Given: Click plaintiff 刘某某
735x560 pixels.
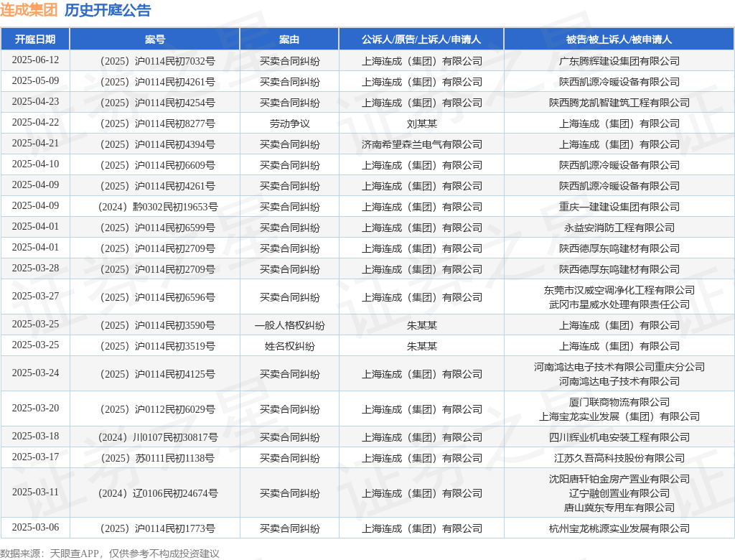Looking at the screenshot, I should 422,123.
